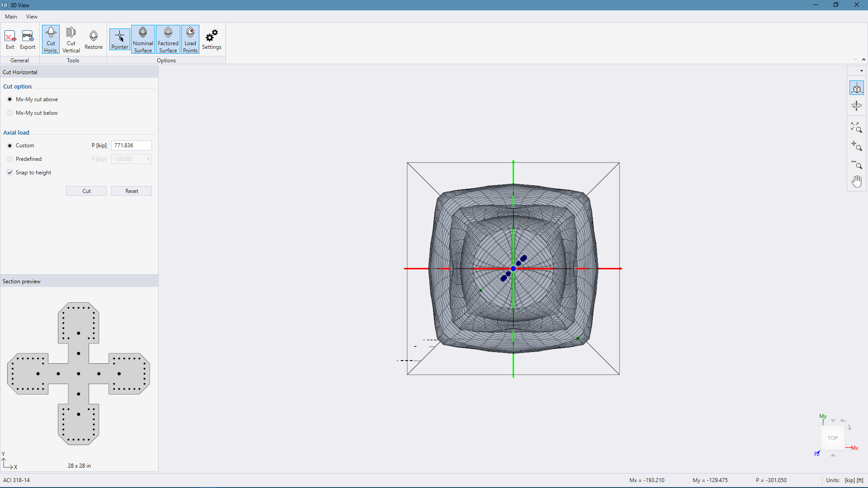Click the custom P load input field
This screenshot has width=868, height=488.
coord(131,145)
